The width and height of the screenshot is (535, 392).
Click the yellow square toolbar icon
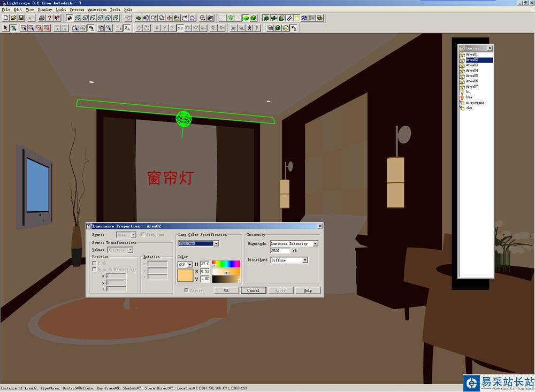(297, 18)
